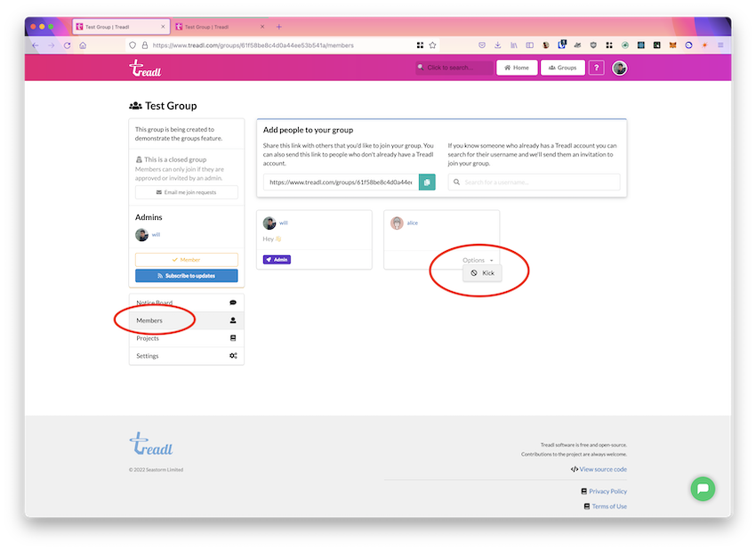
Task: Toggle the browser sidebar icon
Action: pyautogui.click(x=529, y=45)
